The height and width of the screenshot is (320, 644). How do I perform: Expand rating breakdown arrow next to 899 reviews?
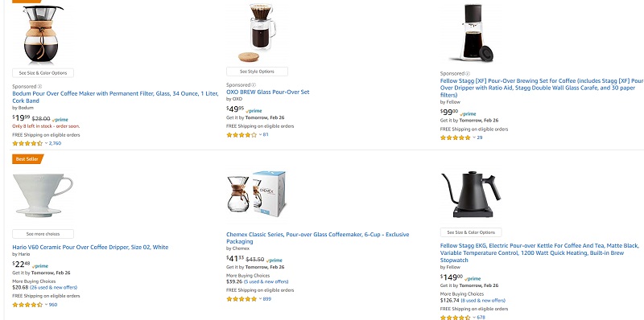(x=260, y=299)
